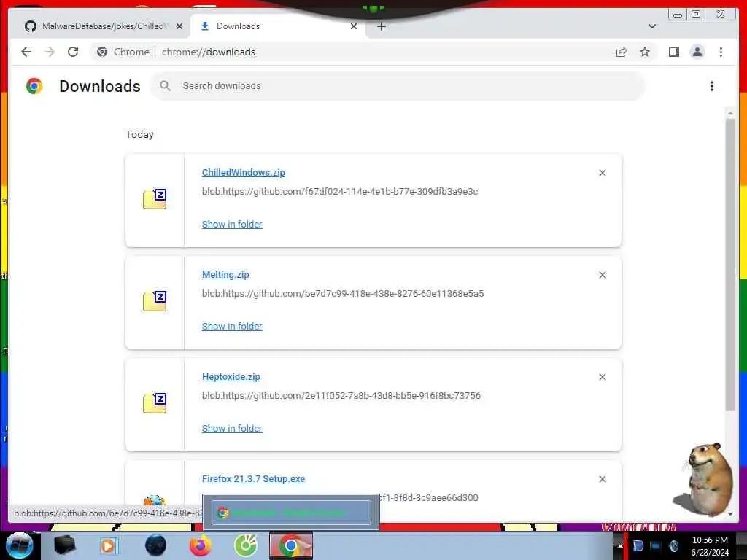Open the Heptoxide.zip file link
747x560 pixels.
[x=231, y=377]
